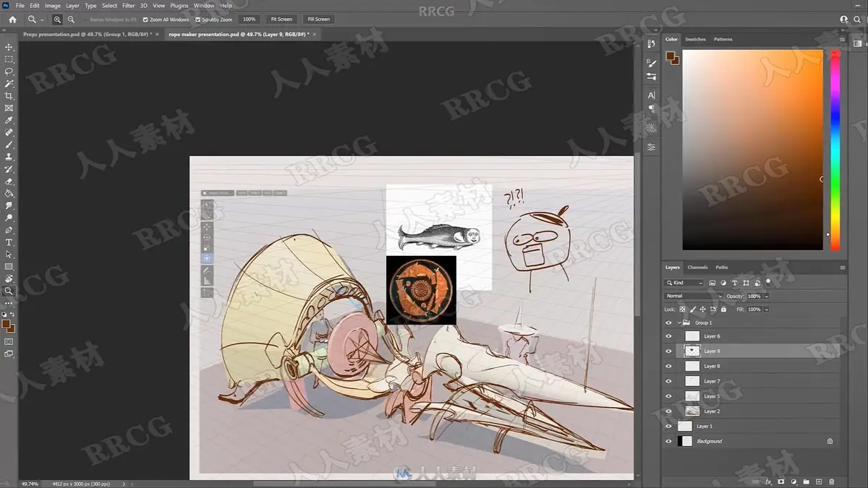The width and height of the screenshot is (868, 488).
Task: Click the Zoom In magnifier icon
Action: (x=57, y=20)
